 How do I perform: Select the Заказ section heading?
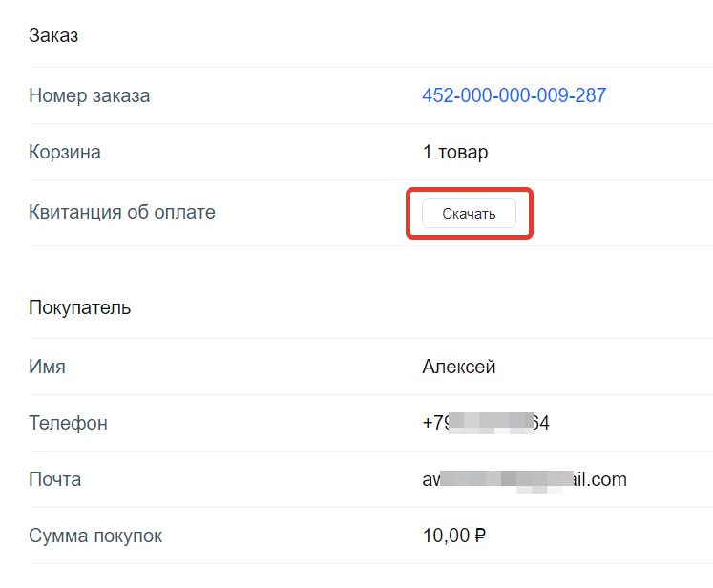point(53,35)
